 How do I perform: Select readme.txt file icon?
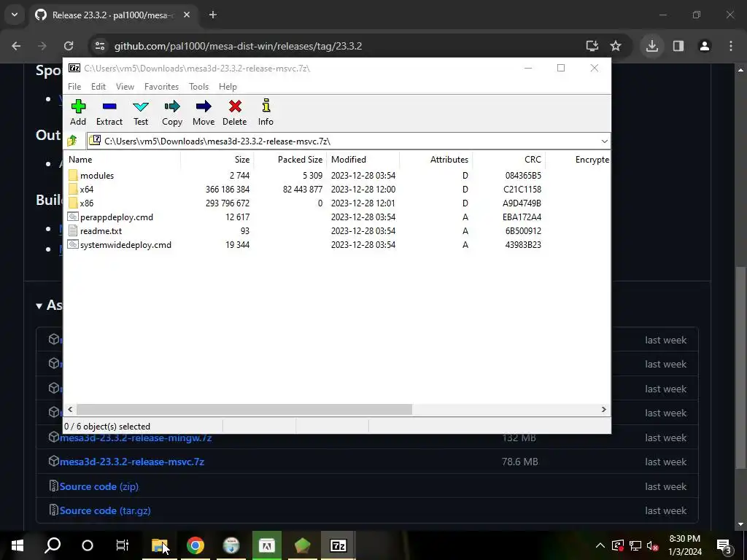pyautogui.click(x=73, y=230)
